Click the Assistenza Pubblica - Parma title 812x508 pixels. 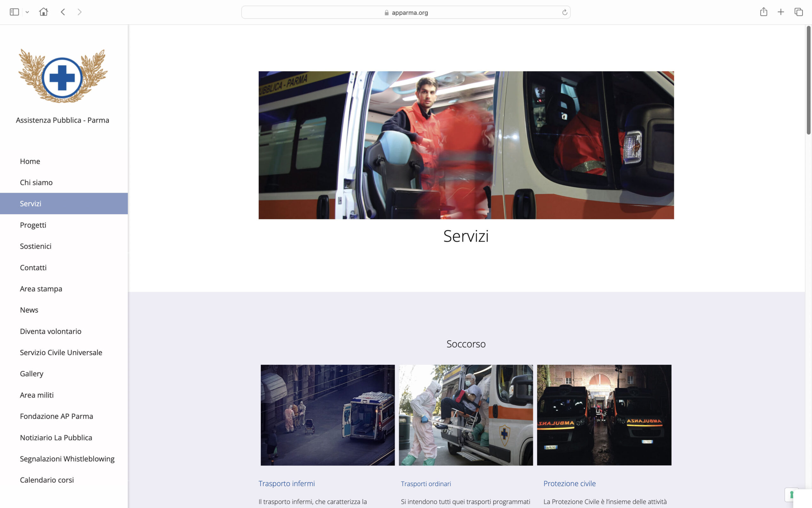62,120
